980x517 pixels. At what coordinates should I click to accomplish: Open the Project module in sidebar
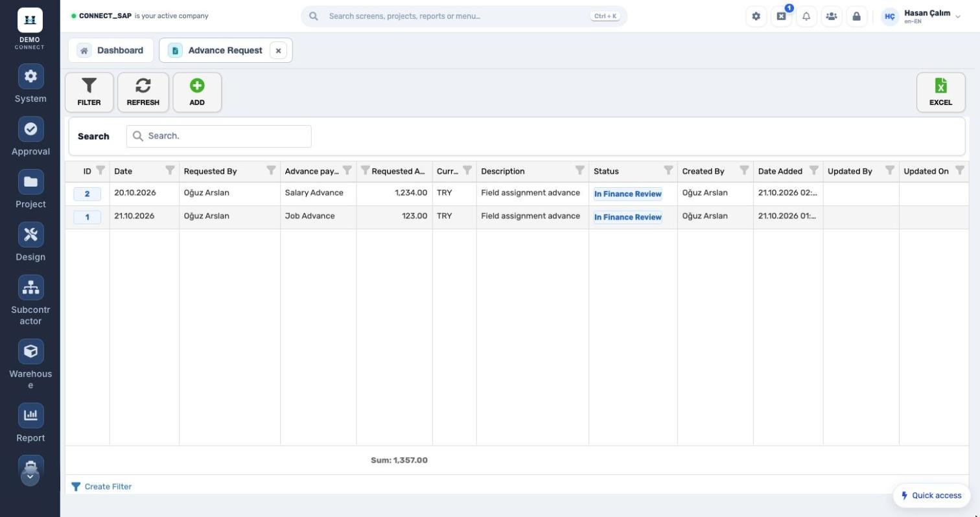click(x=30, y=189)
